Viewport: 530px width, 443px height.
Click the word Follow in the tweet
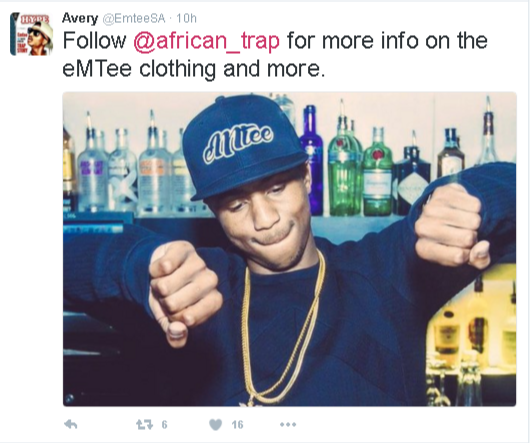94,41
